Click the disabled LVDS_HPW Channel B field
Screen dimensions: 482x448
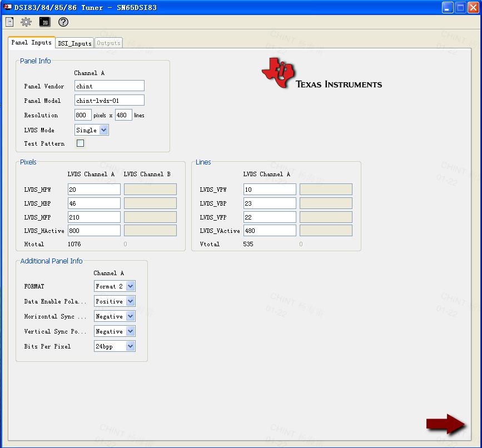[150, 190]
